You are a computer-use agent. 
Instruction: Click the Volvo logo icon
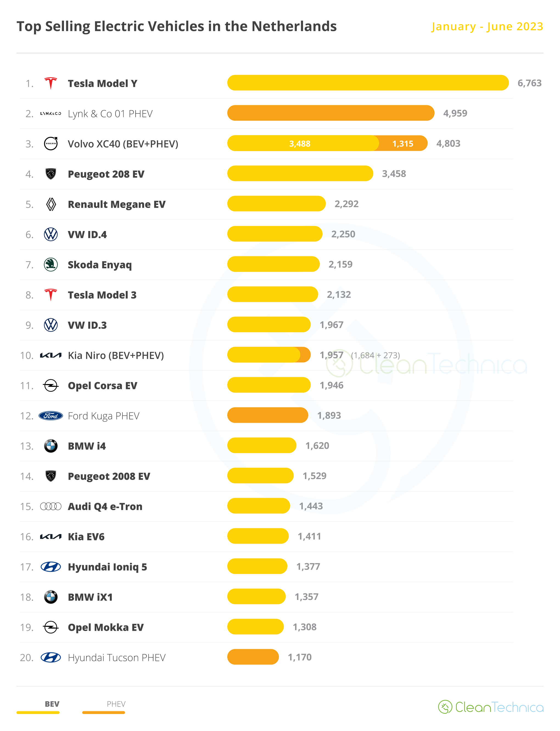(51, 144)
